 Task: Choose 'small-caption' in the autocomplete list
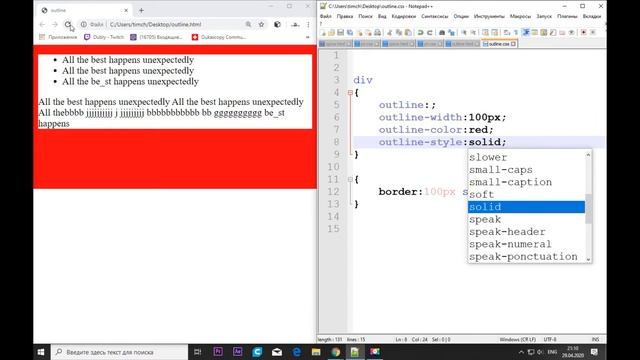(x=526, y=182)
